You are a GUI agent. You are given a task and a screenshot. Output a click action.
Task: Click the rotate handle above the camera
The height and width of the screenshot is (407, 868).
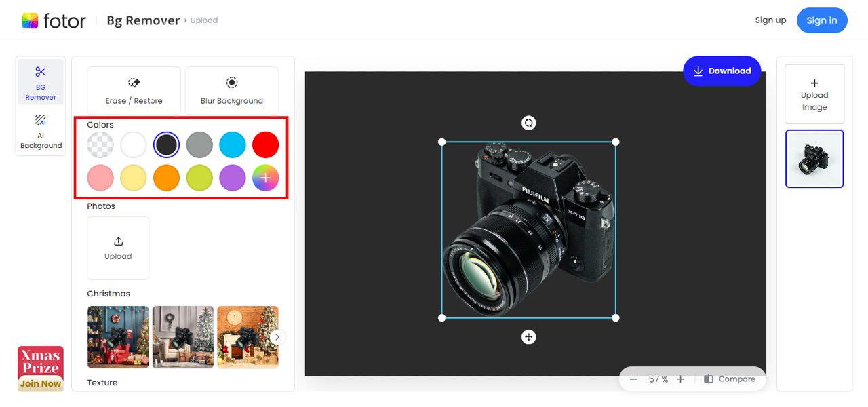pyautogui.click(x=529, y=123)
